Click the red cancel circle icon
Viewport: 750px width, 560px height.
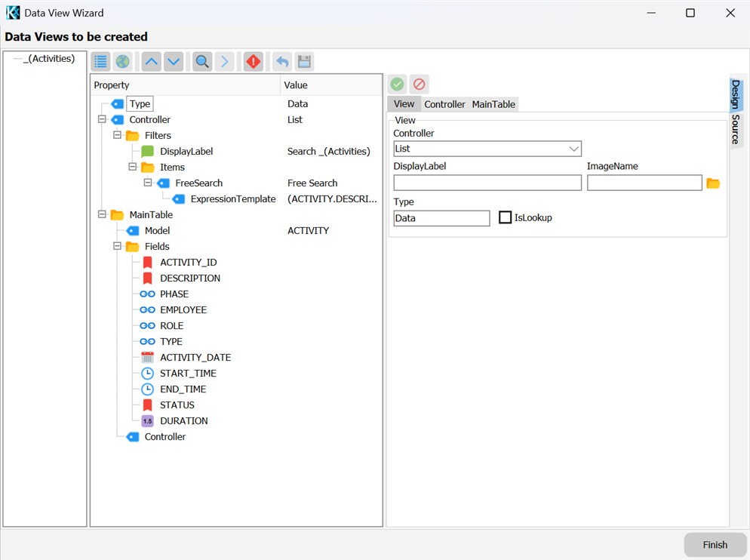(419, 85)
